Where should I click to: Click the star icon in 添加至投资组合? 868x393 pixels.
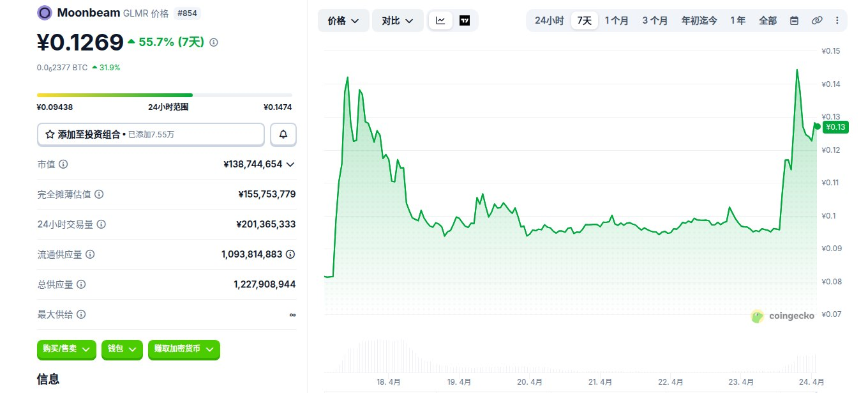(x=50, y=134)
